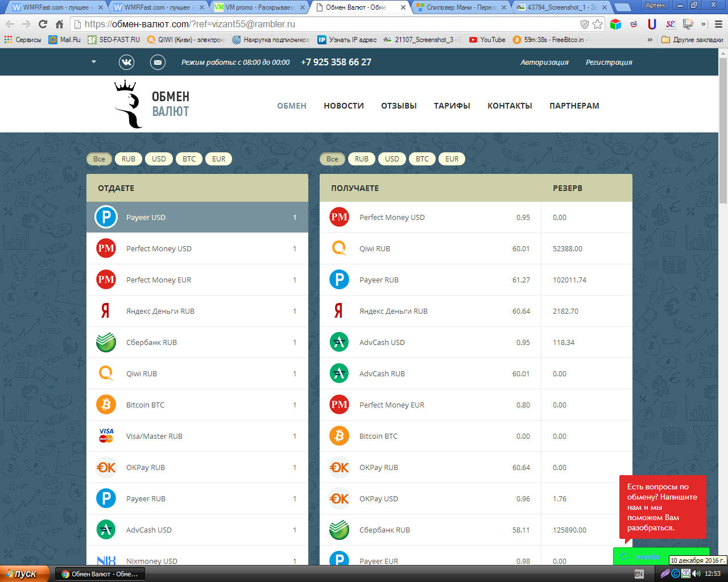Click Payeer RUB icon in Получаете list
This screenshot has width=728, height=582.
(x=339, y=280)
